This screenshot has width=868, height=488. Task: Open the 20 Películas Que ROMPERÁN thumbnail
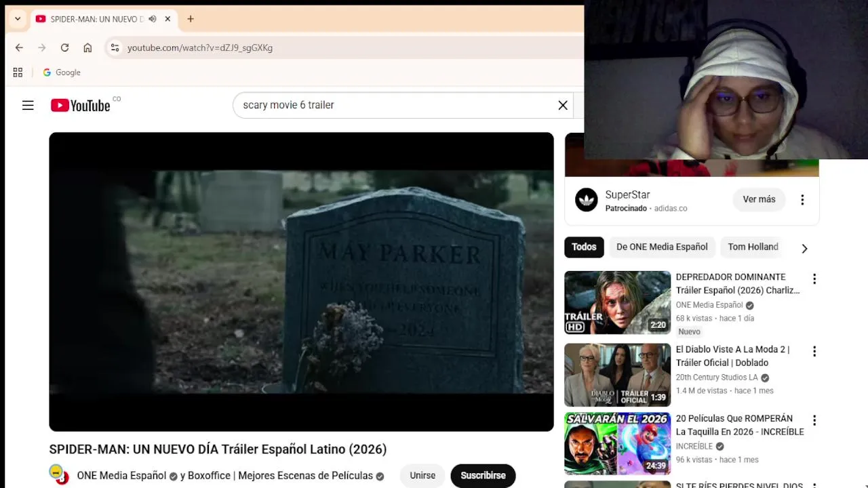click(617, 444)
